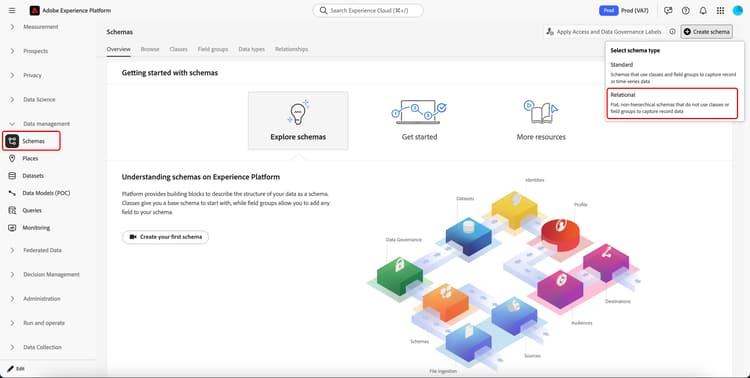
Task: Switch to the Field groups tab
Action: 213,49
